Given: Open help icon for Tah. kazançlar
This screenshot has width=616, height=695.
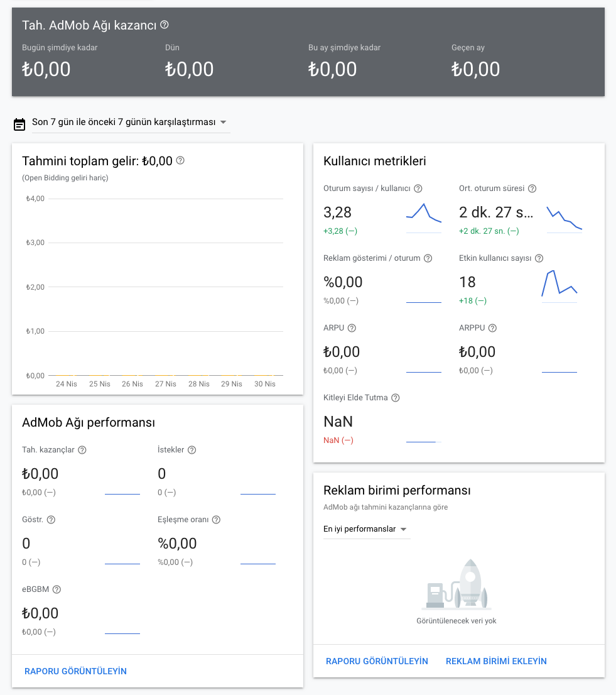Looking at the screenshot, I should (82, 450).
